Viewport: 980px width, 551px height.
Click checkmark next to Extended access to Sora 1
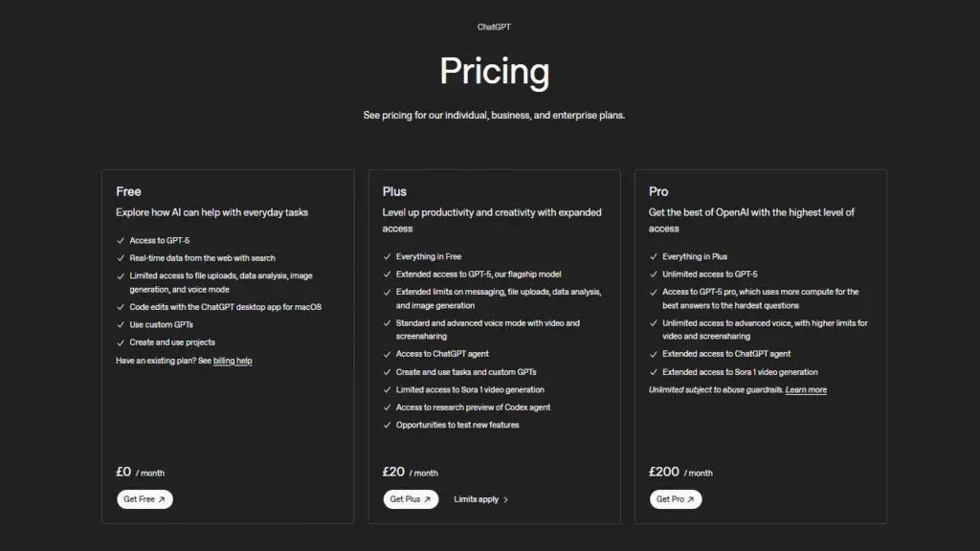coord(653,372)
